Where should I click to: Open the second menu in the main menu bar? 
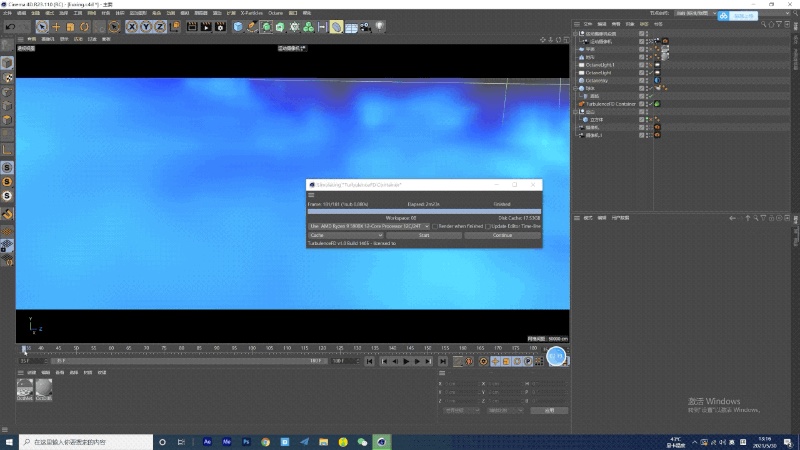tap(21, 13)
